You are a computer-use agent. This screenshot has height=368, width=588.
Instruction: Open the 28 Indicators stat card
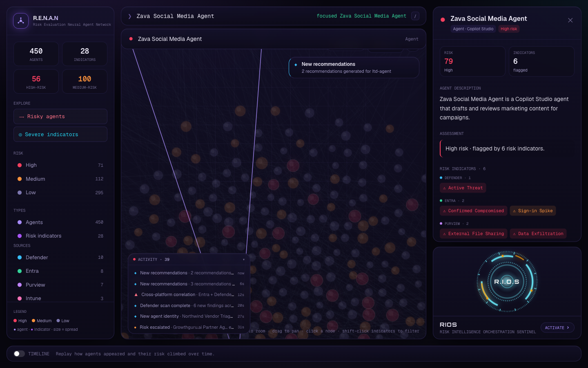tap(85, 54)
